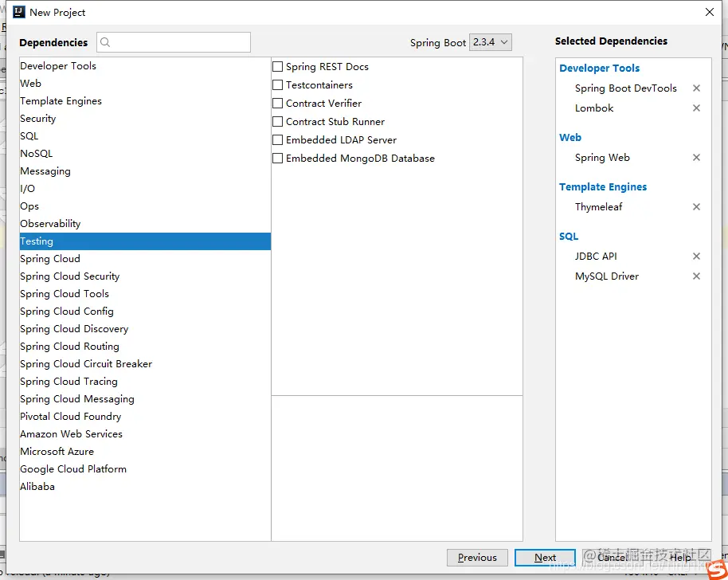The image size is (728, 580).
Task: Remove MySQL Driver dependency
Action: [696, 276]
